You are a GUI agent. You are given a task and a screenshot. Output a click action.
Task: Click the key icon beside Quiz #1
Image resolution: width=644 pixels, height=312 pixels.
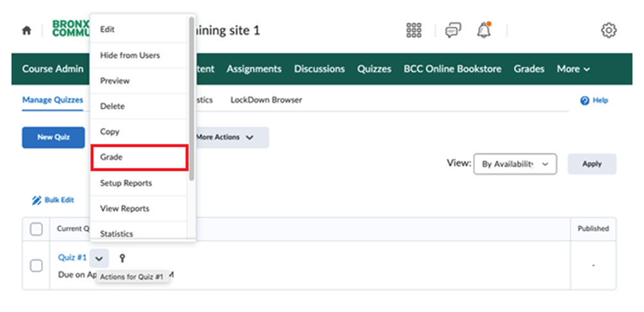click(x=122, y=258)
